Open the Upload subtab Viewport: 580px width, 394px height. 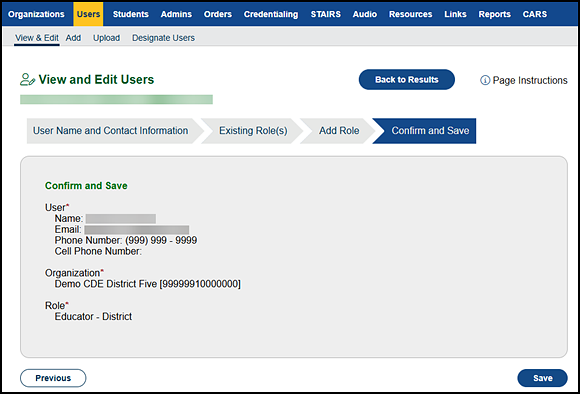pos(106,38)
